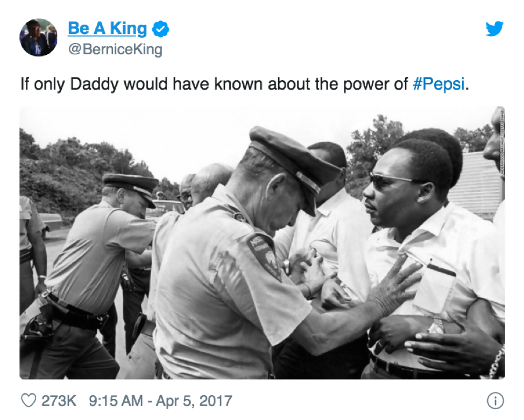Screen dimensions: 524x420
Task: Click the heart outline to favorite
Action: point(28,399)
